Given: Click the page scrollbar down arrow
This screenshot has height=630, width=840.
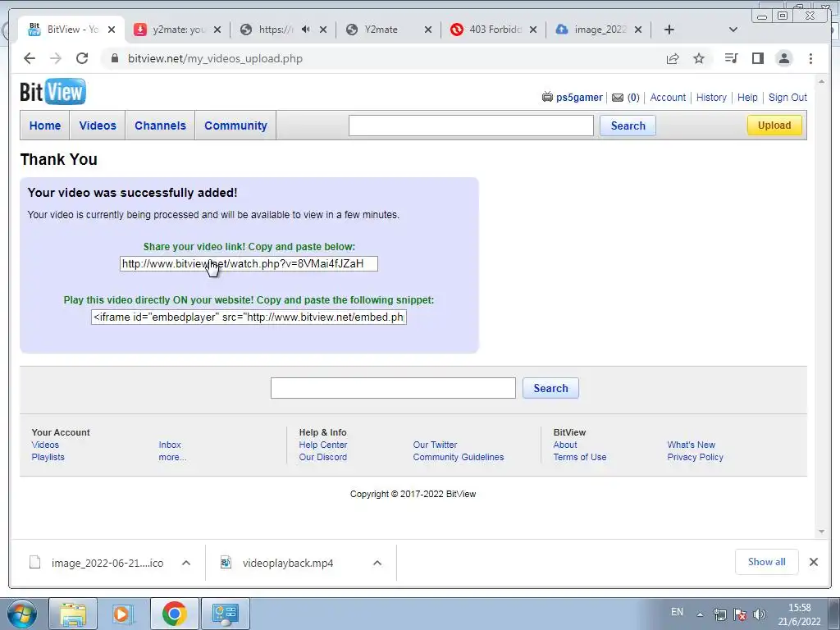Looking at the screenshot, I should [x=822, y=532].
